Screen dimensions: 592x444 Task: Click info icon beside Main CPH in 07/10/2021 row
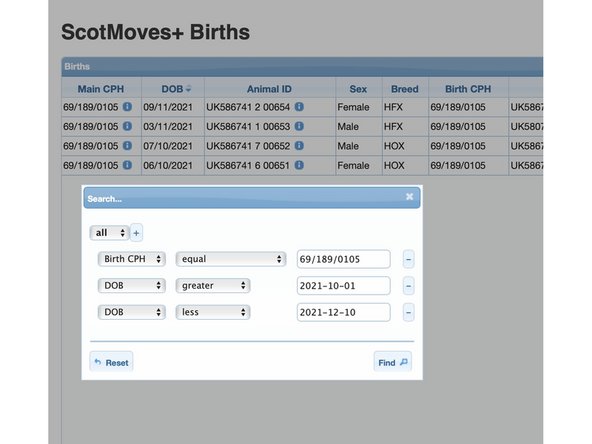pyautogui.click(x=128, y=146)
